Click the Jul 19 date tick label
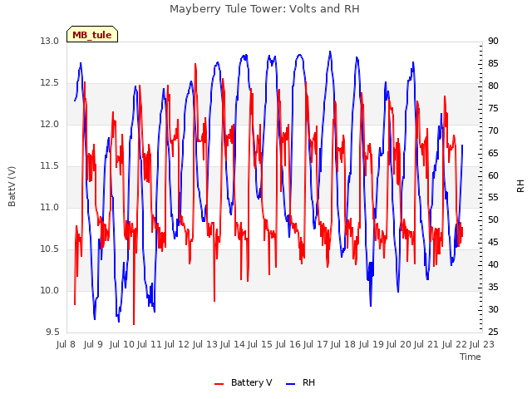The image size is (532, 399). pos(371,344)
